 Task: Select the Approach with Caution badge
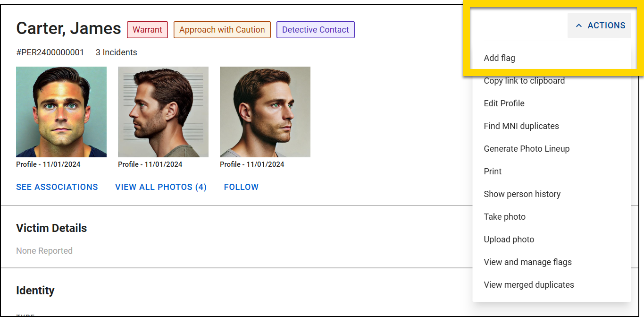pos(222,29)
